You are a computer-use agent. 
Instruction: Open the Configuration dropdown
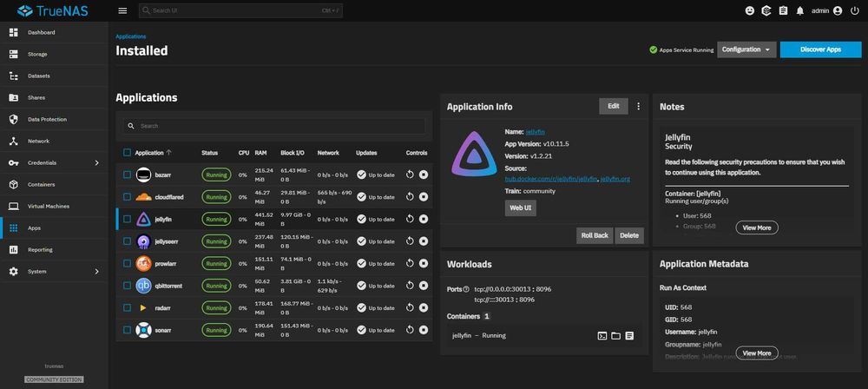point(746,49)
